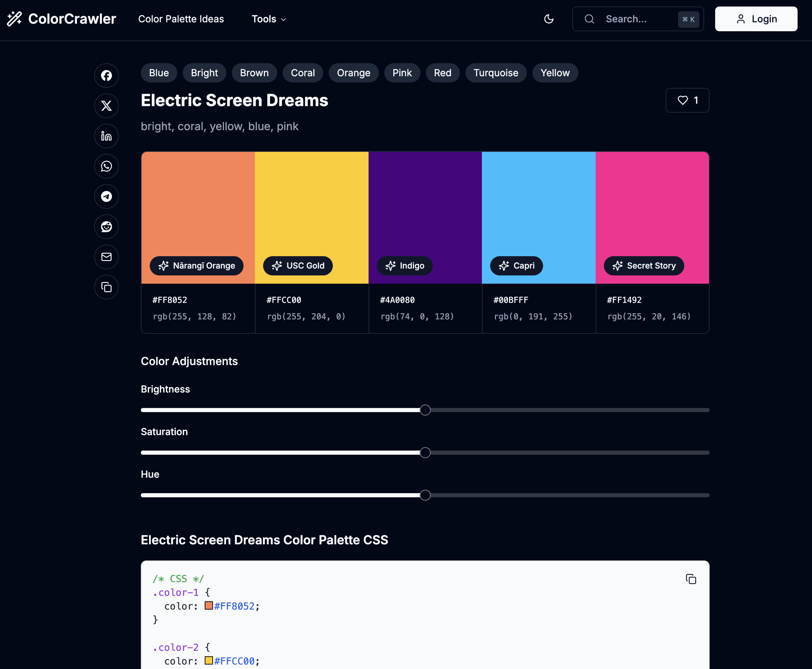Share palette on Reddit
Screen dimensions: 812x669
point(106,227)
